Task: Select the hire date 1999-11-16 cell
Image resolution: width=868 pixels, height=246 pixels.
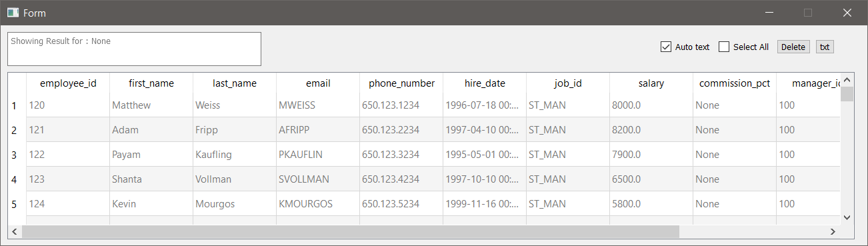Action: click(485, 204)
